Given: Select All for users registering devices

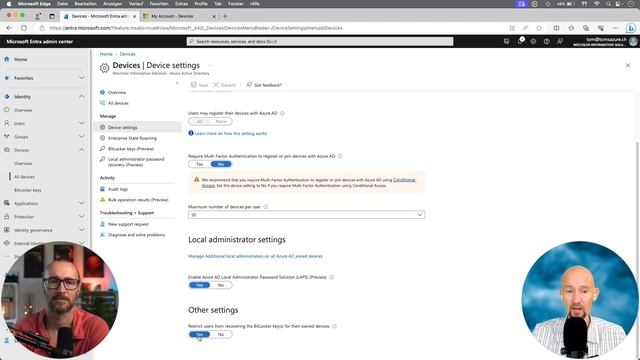Looking at the screenshot, I should pos(200,121).
